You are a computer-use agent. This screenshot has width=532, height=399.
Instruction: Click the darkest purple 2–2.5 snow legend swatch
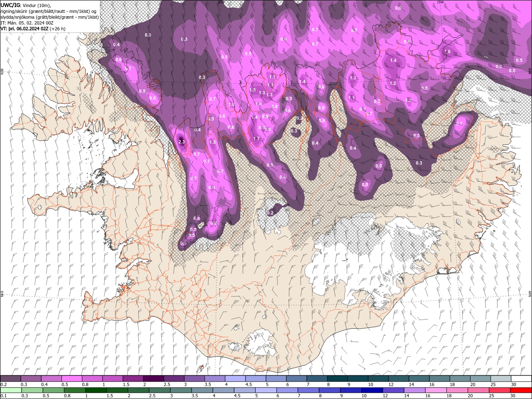click(153, 379)
